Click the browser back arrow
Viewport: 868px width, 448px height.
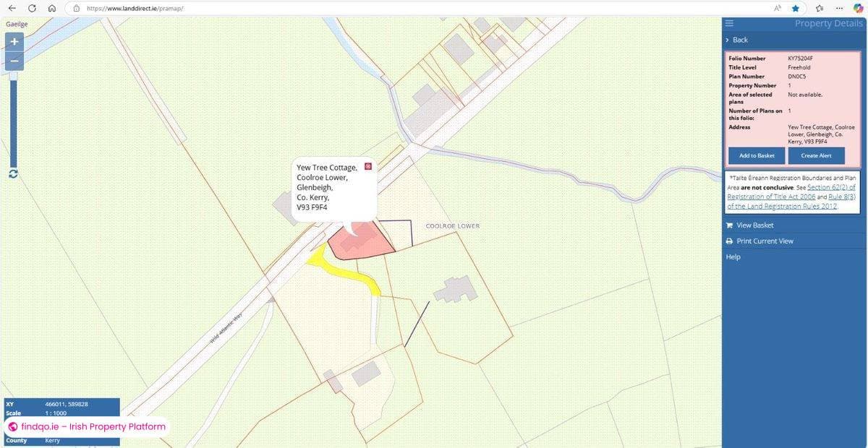12,8
